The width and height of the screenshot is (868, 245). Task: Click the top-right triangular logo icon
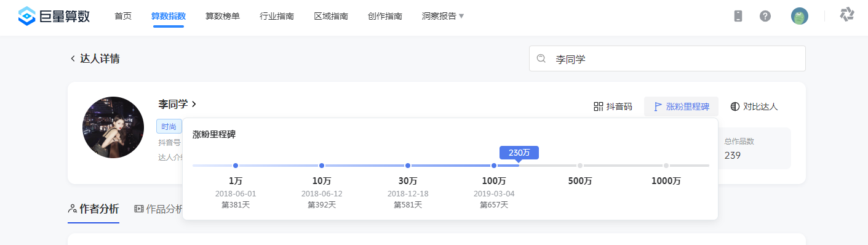(847, 15)
